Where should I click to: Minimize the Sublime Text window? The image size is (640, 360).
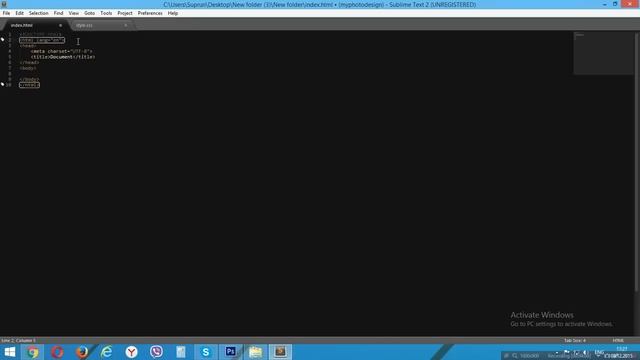604,4
